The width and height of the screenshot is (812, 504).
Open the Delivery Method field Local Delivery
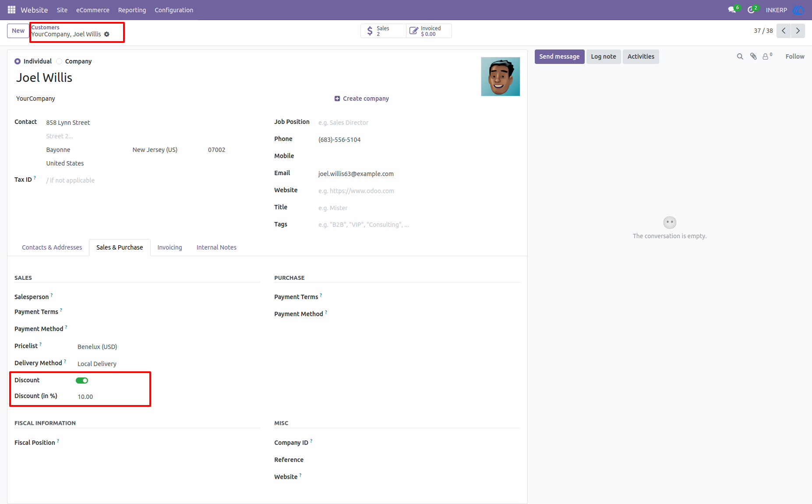(x=168, y=364)
